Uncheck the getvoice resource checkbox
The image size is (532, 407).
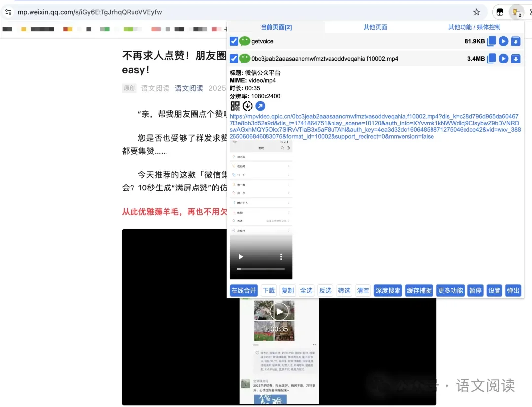pos(233,41)
